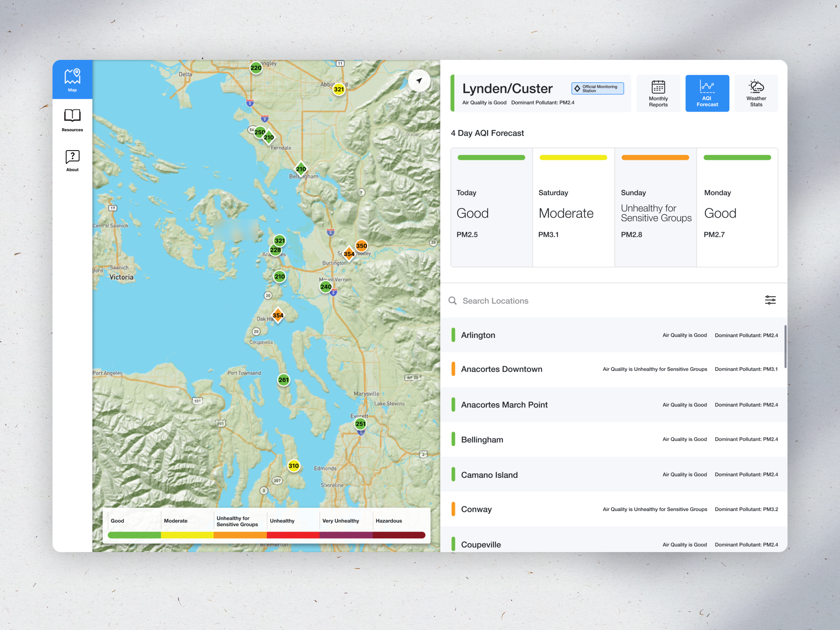The image size is (840, 630).
Task: Open the Anacortes March Point row
Action: (x=613, y=405)
